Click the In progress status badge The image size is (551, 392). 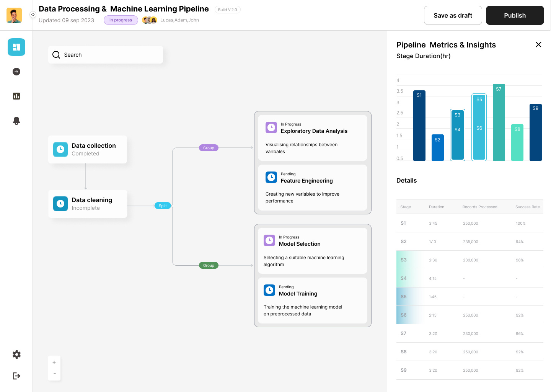click(121, 20)
